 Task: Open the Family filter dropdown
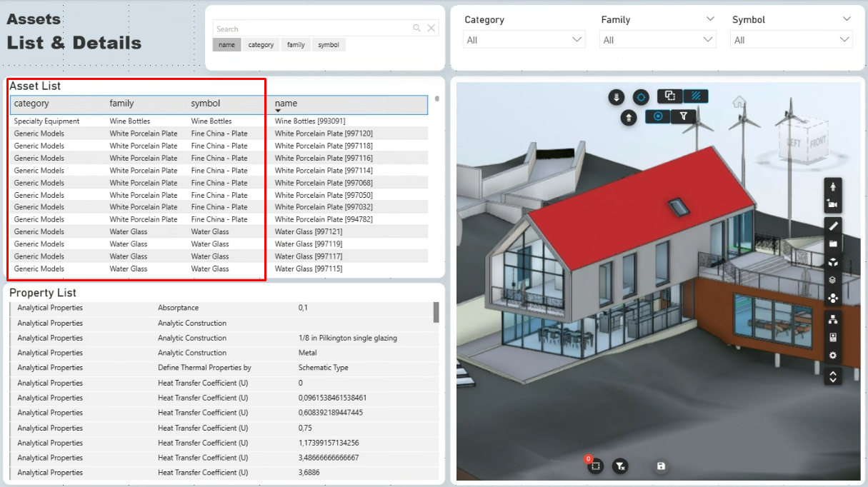658,40
